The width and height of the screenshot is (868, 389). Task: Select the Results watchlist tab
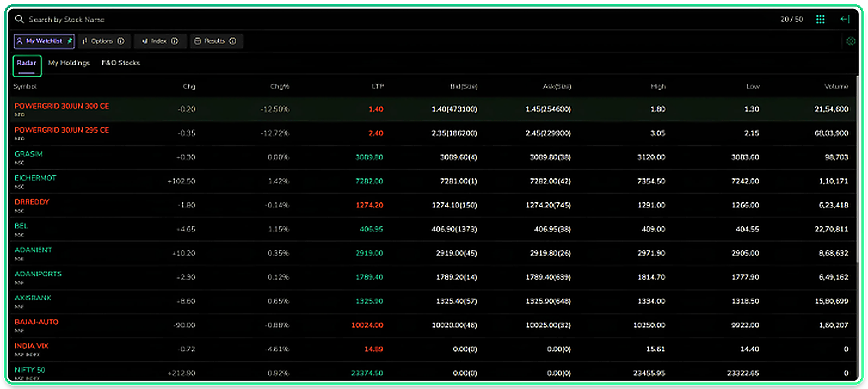pyautogui.click(x=216, y=41)
